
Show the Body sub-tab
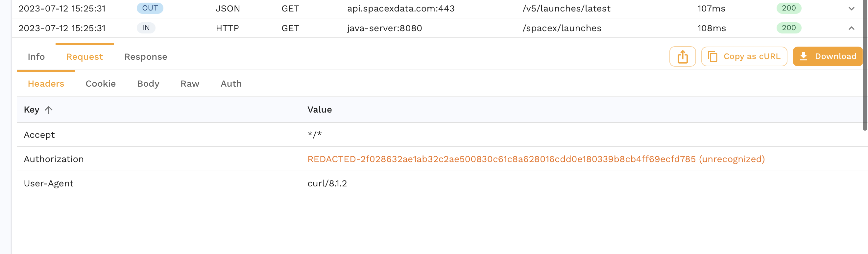point(148,84)
